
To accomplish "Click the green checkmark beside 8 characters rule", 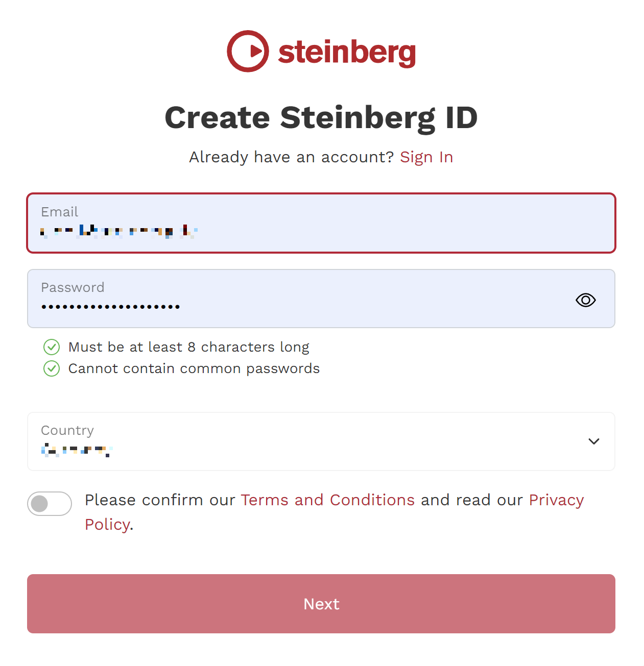I will click(x=52, y=347).
